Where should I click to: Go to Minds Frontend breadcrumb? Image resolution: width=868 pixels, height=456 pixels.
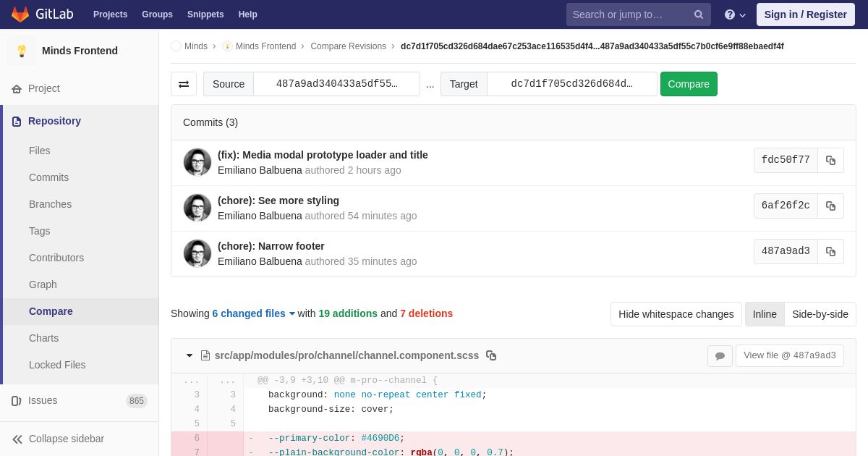click(x=265, y=46)
